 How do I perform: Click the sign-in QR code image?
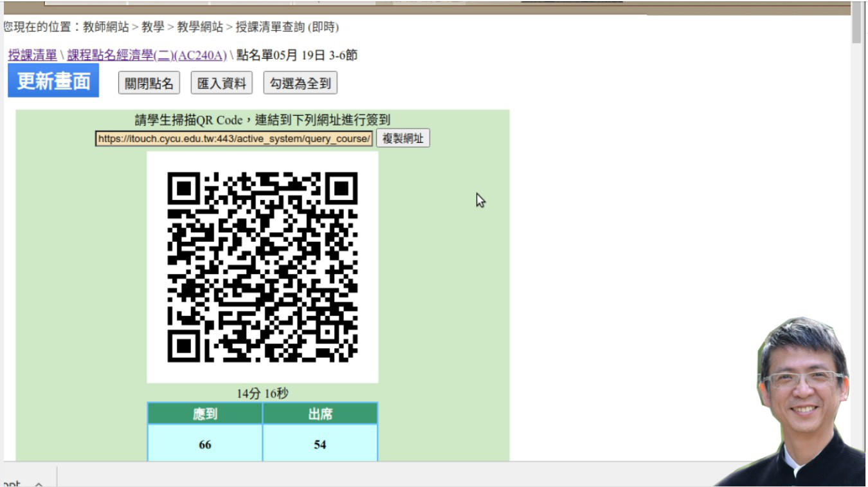[x=262, y=267]
